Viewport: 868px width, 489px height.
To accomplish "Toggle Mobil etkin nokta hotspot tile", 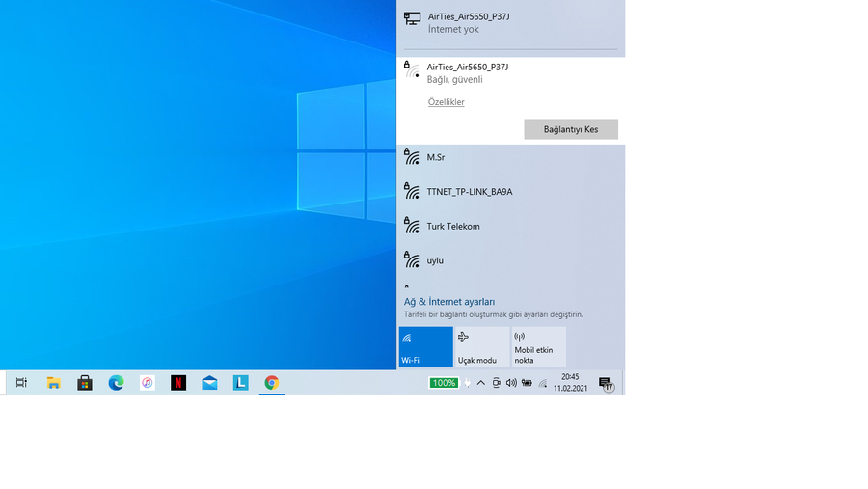I will click(538, 346).
